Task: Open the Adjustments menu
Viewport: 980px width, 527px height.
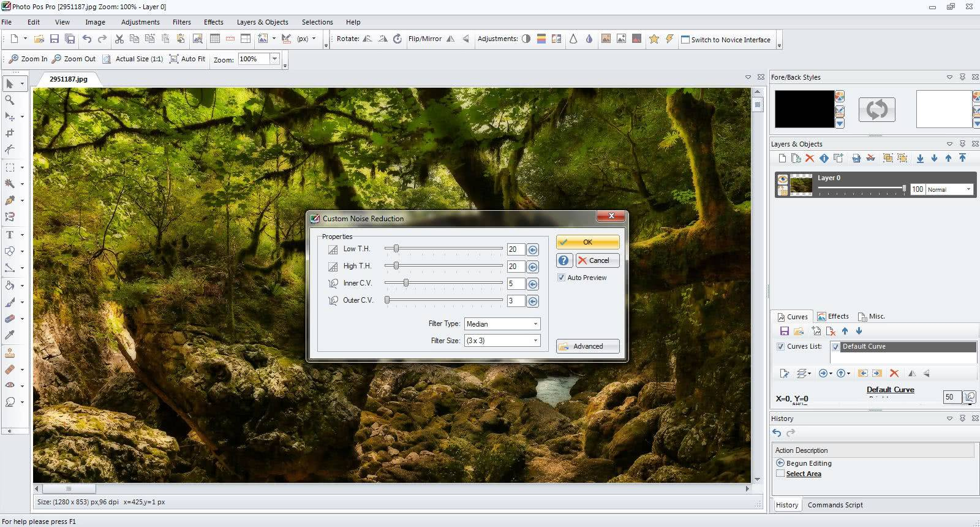Action: pyautogui.click(x=140, y=22)
